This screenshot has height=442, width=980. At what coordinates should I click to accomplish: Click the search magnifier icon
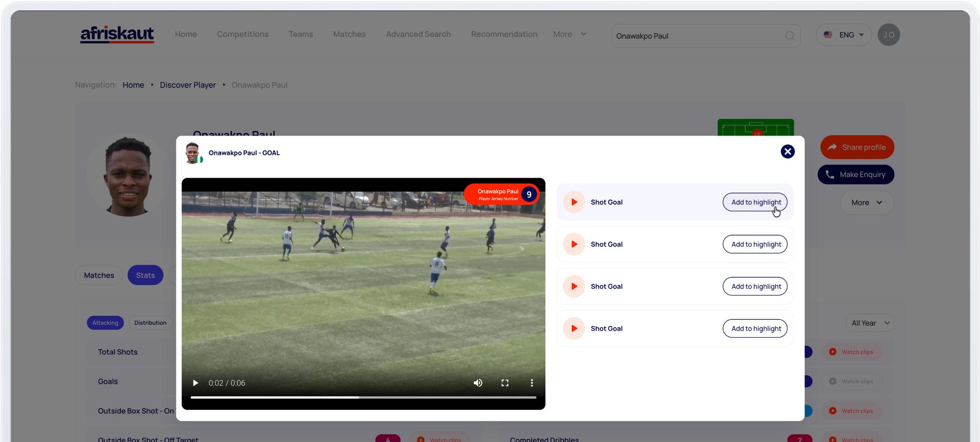[789, 35]
